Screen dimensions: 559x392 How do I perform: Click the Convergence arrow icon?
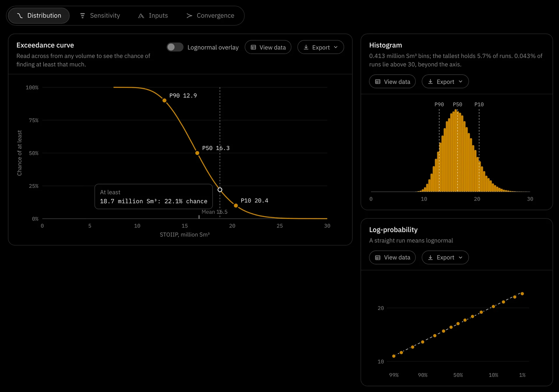coord(190,16)
